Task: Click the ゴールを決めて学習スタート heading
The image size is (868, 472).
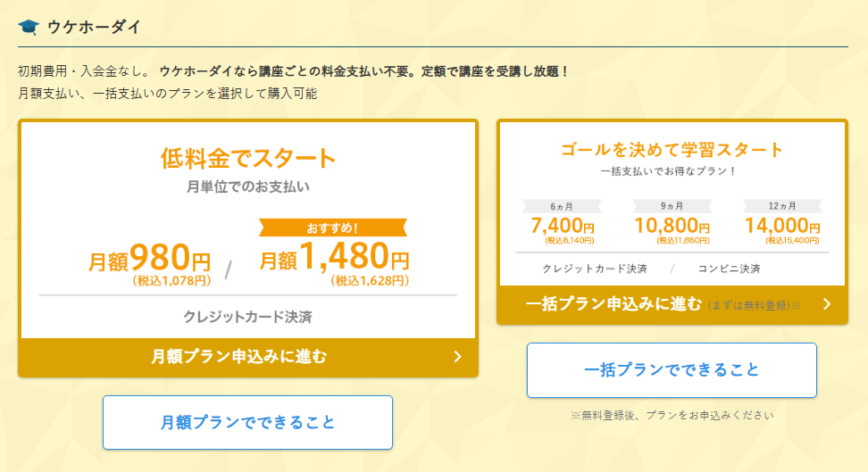Action: pos(672,149)
